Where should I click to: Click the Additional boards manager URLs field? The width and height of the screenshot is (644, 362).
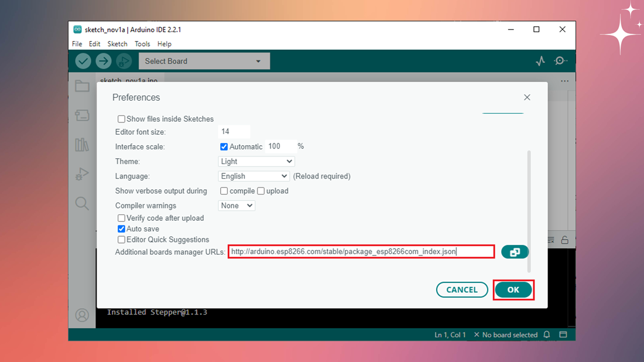click(361, 251)
